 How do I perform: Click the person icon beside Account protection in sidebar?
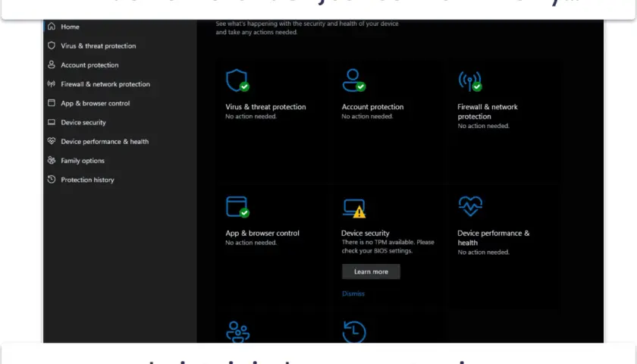52,64
